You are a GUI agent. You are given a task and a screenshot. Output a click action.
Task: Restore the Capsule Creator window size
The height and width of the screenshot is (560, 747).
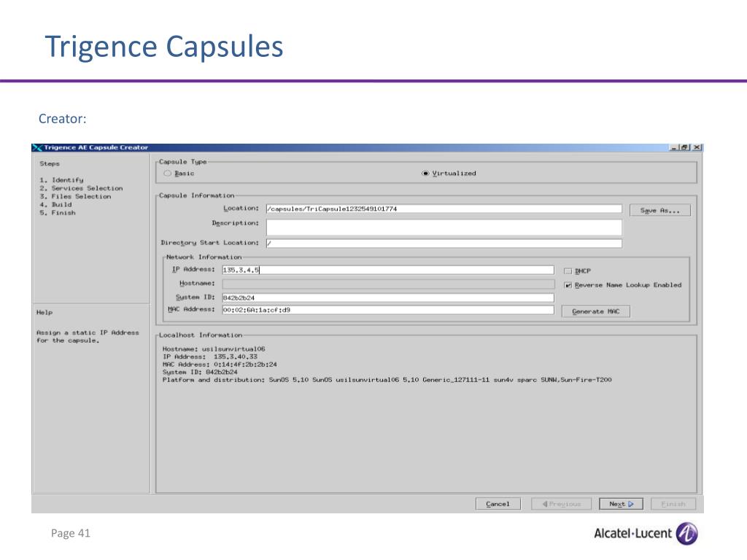point(684,147)
